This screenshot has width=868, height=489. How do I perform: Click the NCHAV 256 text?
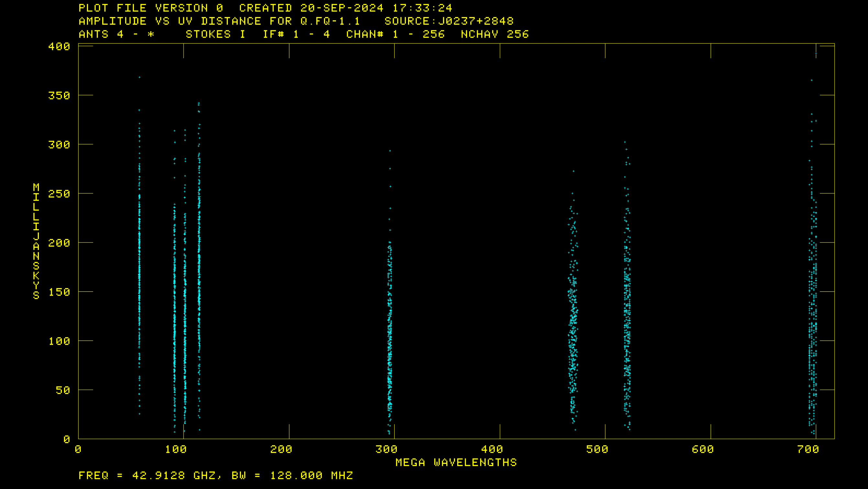(495, 34)
